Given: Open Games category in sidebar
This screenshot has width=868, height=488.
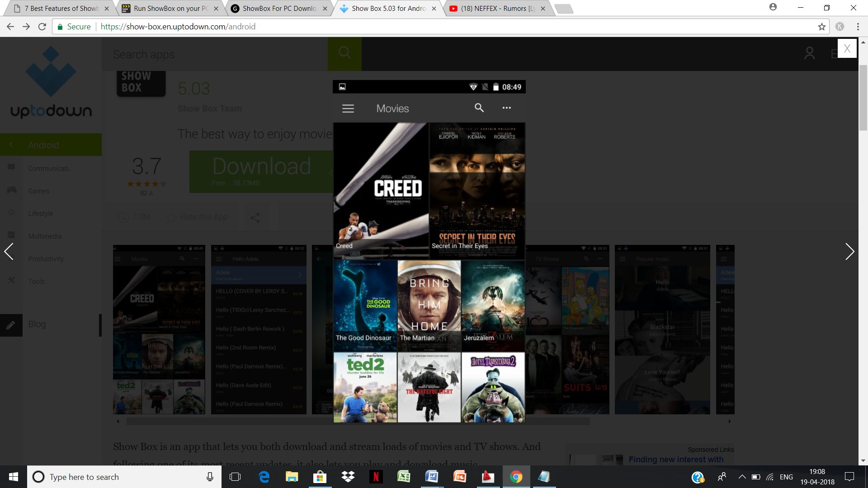Looking at the screenshot, I should pyautogui.click(x=38, y=191).
